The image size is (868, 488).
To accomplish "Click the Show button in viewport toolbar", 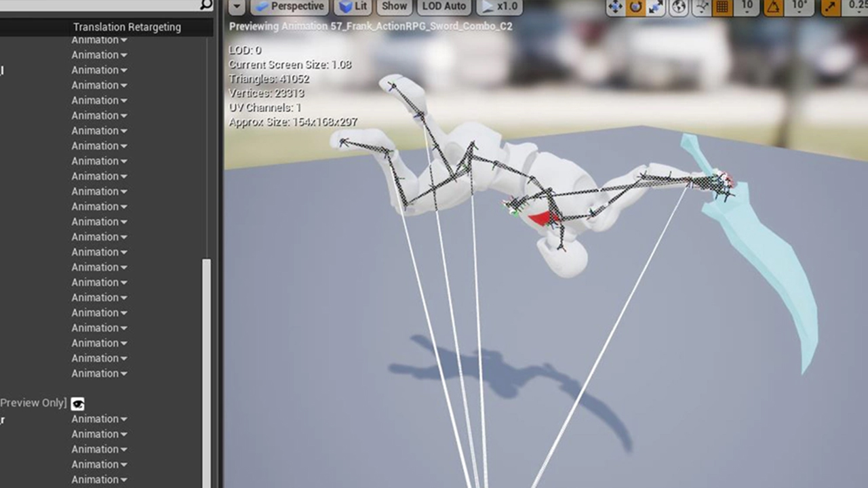I will point(394,7).
